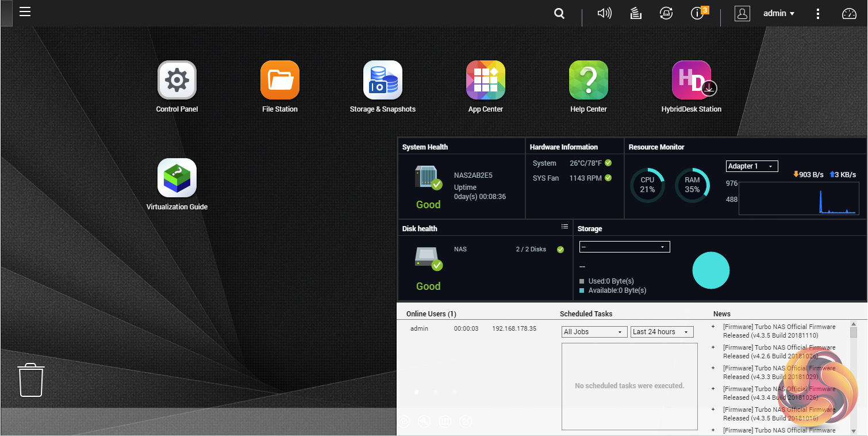
Task: Click the CPU 21% usage gauge
Action: pyautogui.click(x=647, y=185)
